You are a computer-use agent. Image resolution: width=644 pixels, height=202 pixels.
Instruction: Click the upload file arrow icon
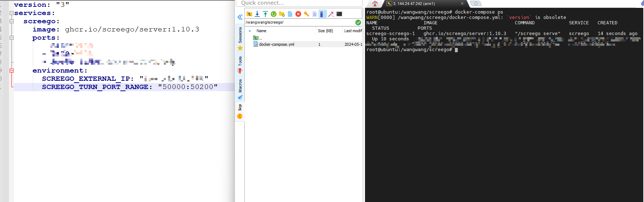point(265,14)
